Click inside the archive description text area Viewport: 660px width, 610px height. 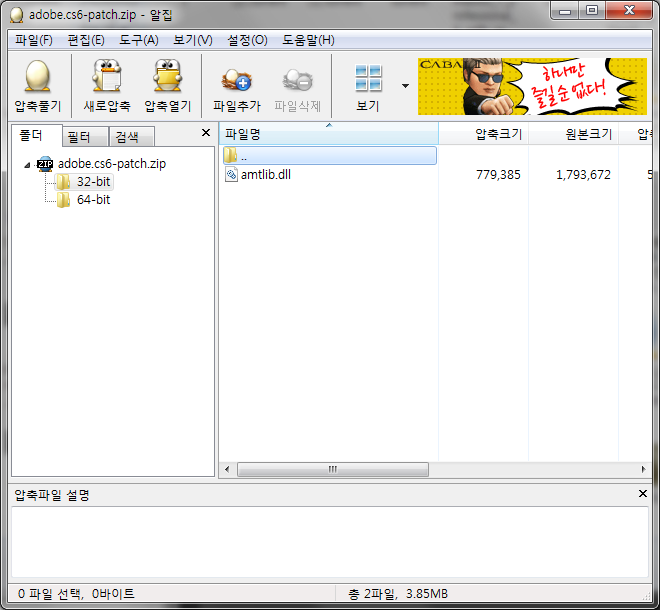[330, 542]
